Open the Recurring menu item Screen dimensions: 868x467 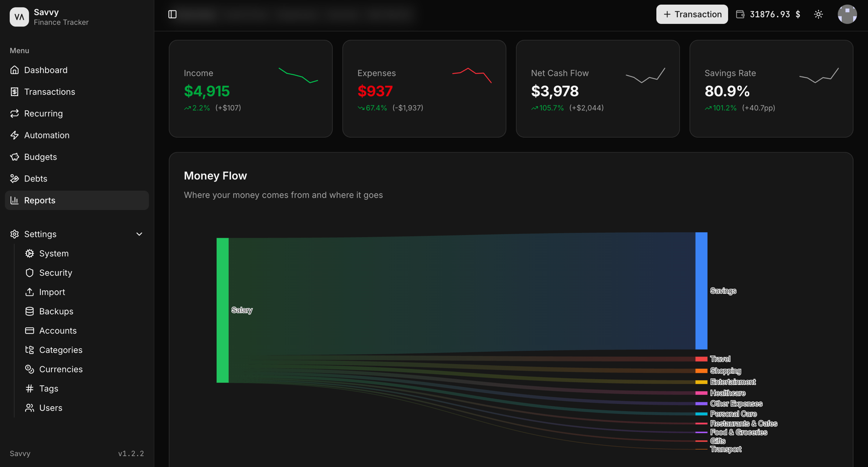77,113
